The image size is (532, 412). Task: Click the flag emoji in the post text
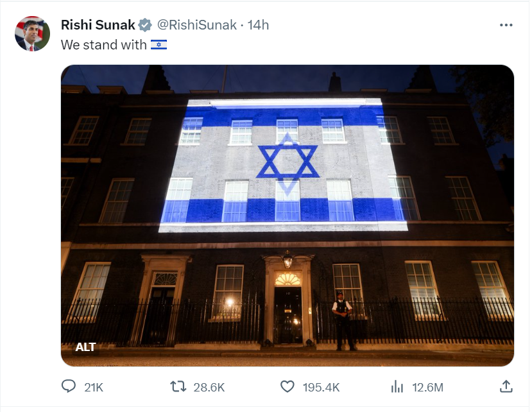click(x=159, y=45)
